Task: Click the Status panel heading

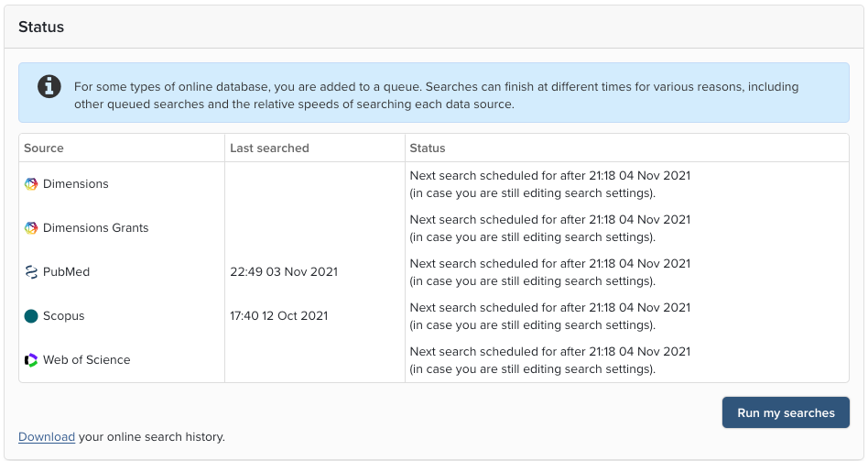Action: (41, 27)
